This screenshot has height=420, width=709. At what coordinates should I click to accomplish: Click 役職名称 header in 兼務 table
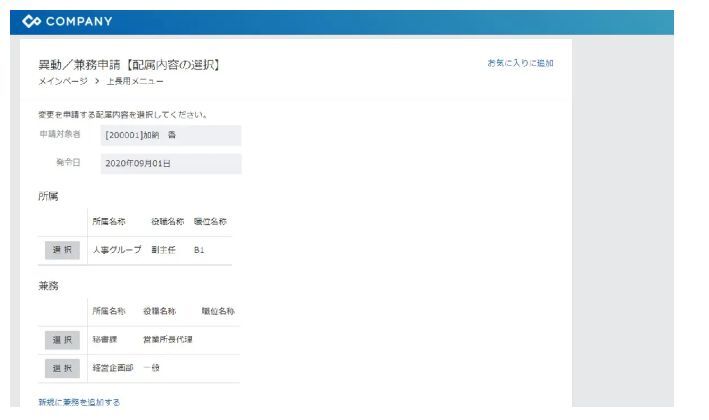[x=160, y=311]
